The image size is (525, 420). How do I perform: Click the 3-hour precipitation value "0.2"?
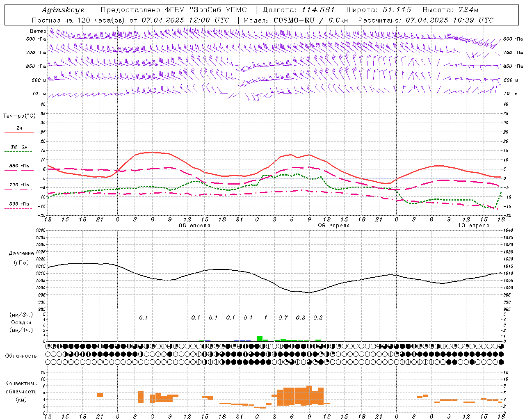tap(318, 317)
